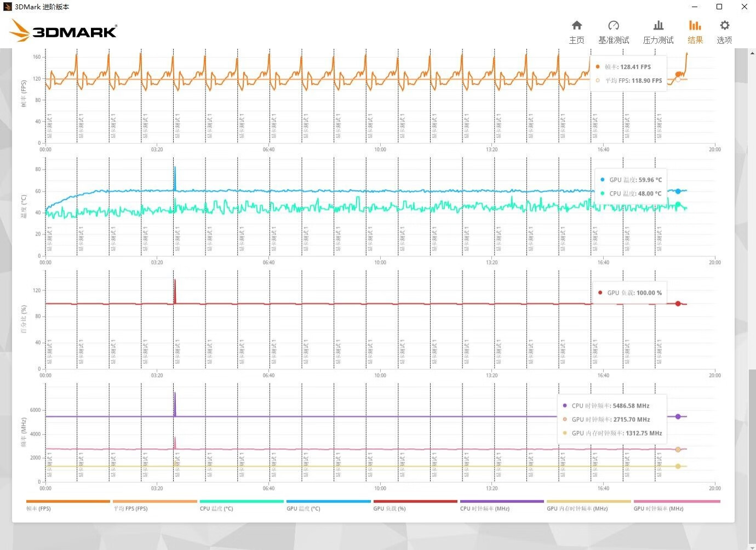Click the tooltip value 帧率: 128.41 FPS
Viewport: 756px width, 550px height.
pyautogui.click(x=628, y=67)
